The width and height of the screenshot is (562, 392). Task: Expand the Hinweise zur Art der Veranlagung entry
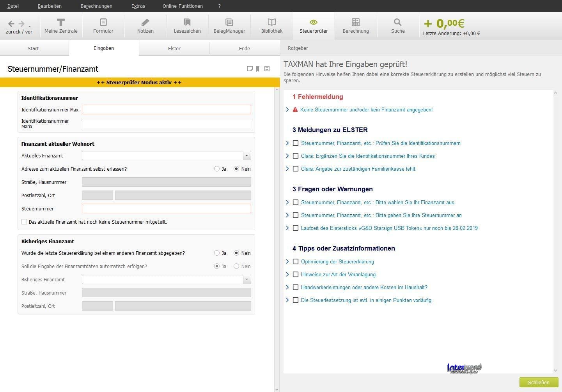tap(287, 275)
